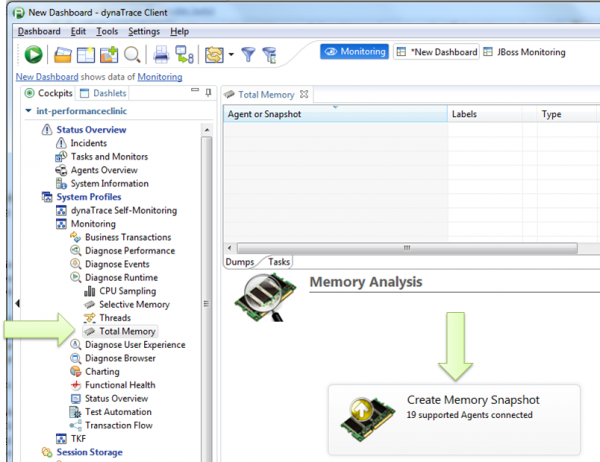Select Total Memory in the tree
This screenshot has height=462, width=600.
127,331
